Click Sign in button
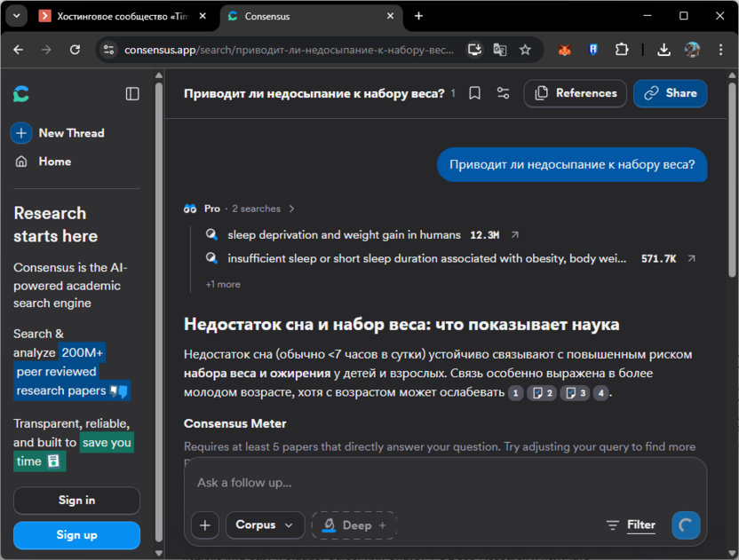Image resolution: width=739 pixels, height=560 pixels. (x=76, y=501)
